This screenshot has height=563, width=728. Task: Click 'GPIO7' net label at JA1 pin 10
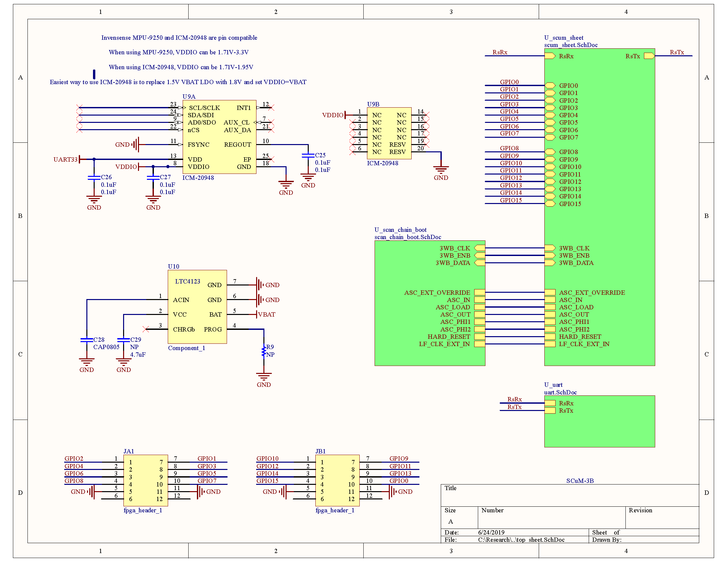pyautogui.click(x=207, y=481)
